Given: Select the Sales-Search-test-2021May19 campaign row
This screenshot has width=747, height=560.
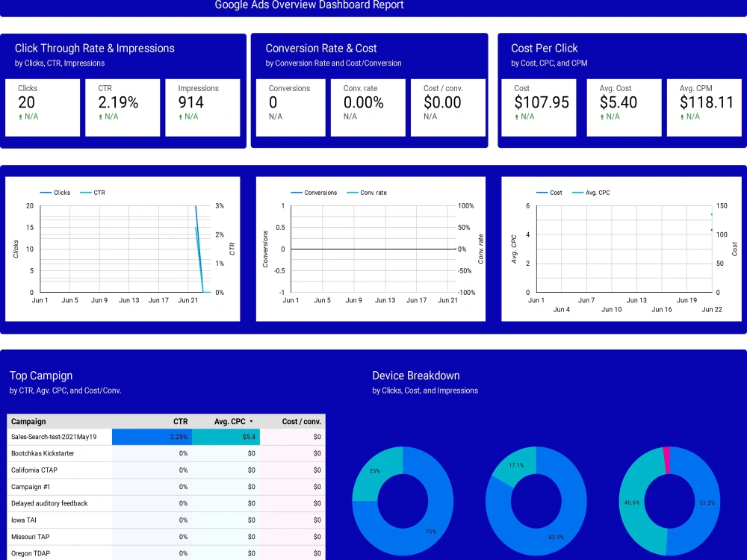Looking at the screenshot, I should pyautogui.click(x=60, y=437).
